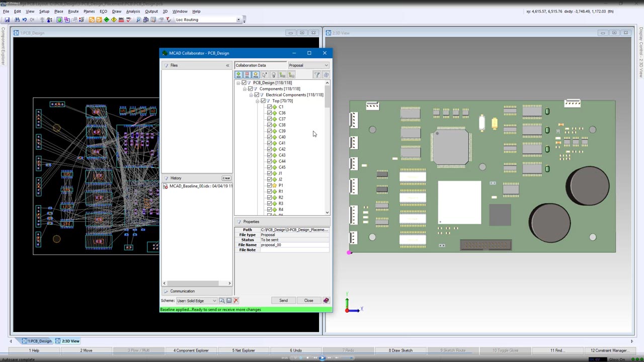Click the Save icon in main toolbar
Viewport: 644px width, 362px height.
click(x=7, y=20)
